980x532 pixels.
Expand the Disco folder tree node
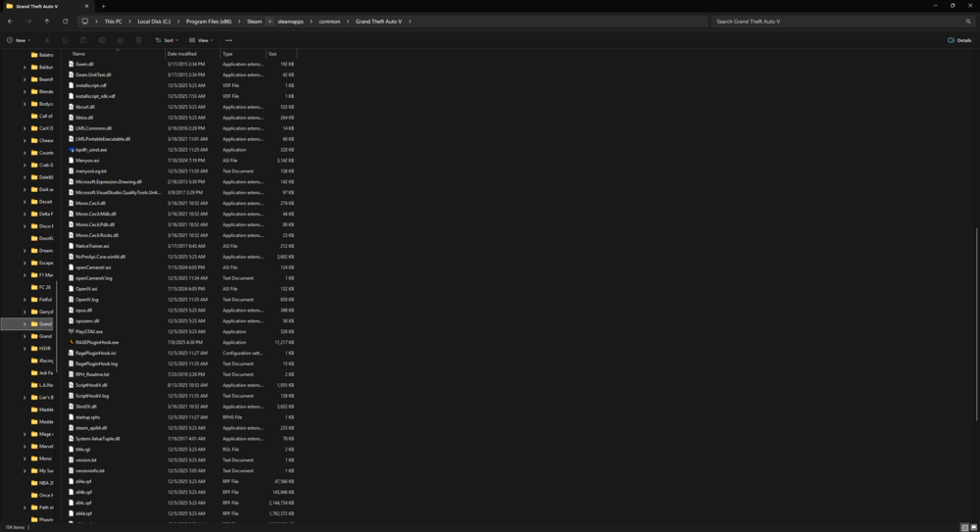click(x=24, y=226)
